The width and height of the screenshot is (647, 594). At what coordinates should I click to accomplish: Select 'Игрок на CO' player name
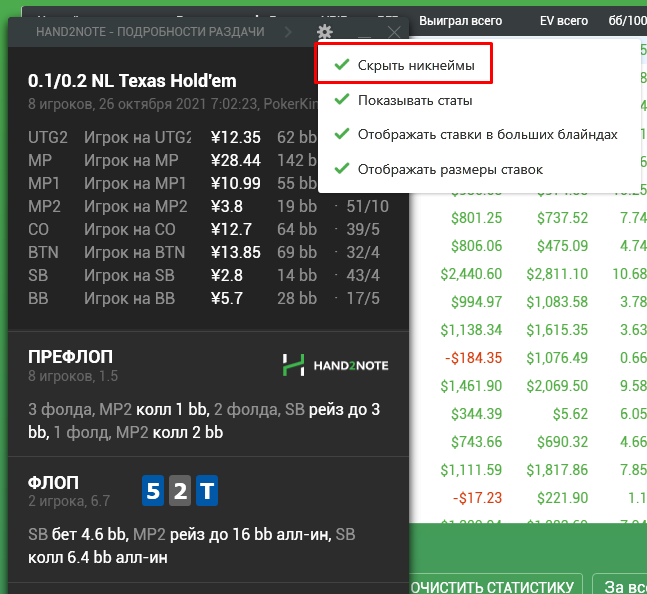tap(130, 229)
